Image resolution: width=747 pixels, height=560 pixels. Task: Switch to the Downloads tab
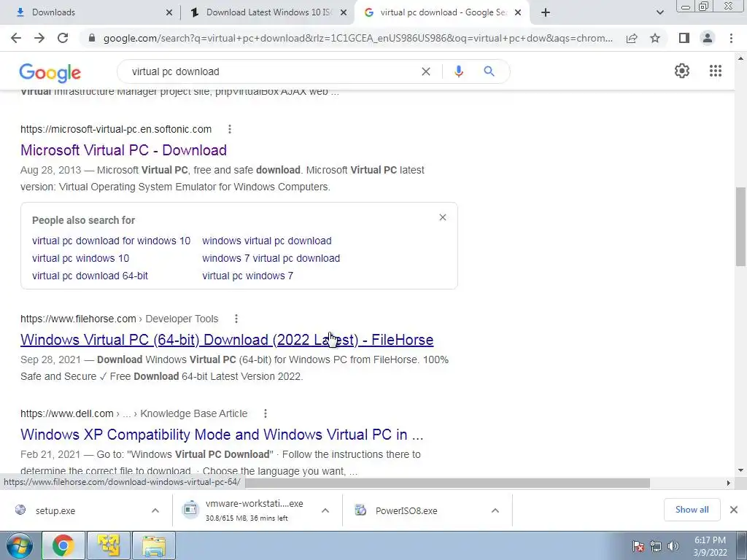tap(90, 12)
